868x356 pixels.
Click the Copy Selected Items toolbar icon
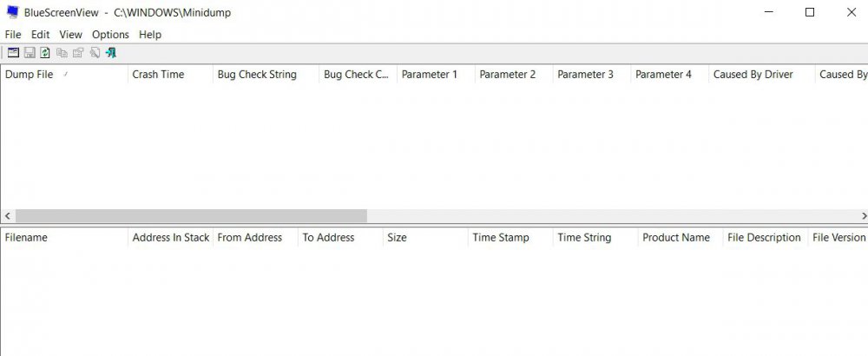coord(62,53)
